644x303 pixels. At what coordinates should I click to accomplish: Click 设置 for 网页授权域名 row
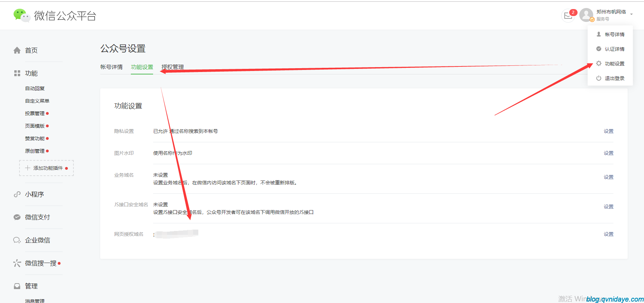(609, 234)
